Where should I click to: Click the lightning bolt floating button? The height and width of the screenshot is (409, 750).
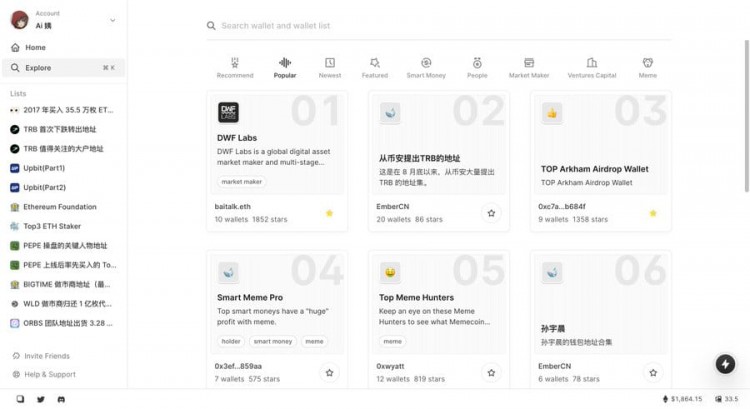(725, 364)
